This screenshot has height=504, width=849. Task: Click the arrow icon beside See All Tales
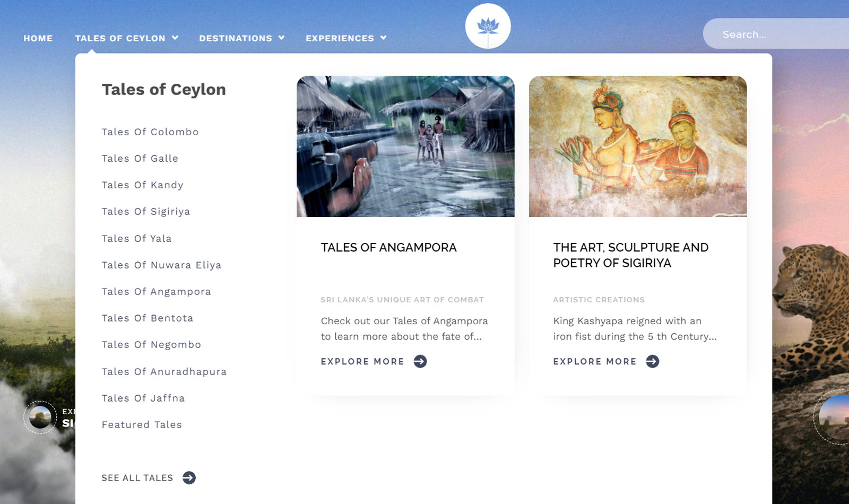coord(189,478)
